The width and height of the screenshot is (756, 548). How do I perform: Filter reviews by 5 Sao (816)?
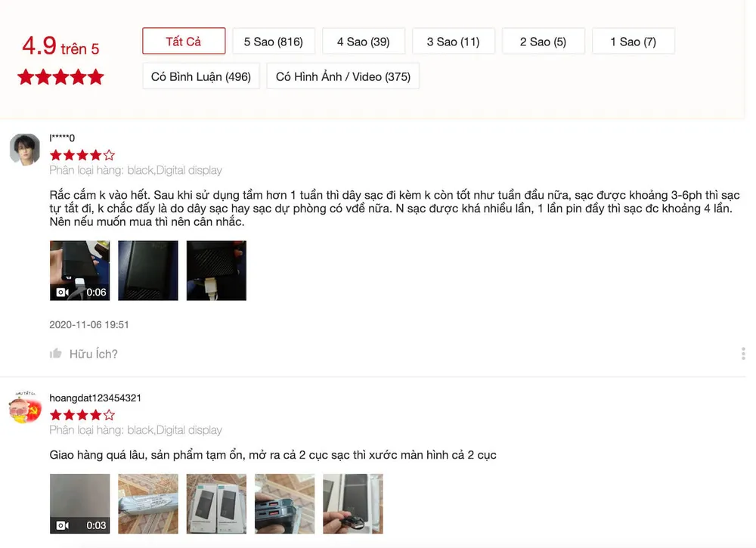coord(274,42)
